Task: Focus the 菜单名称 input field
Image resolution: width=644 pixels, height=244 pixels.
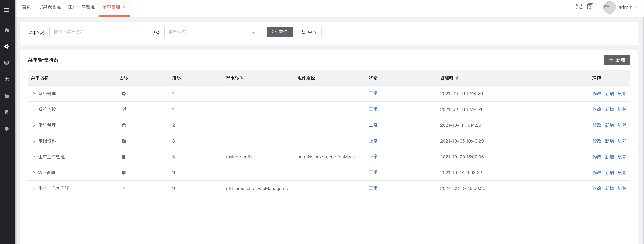Action: click(97, 32)
